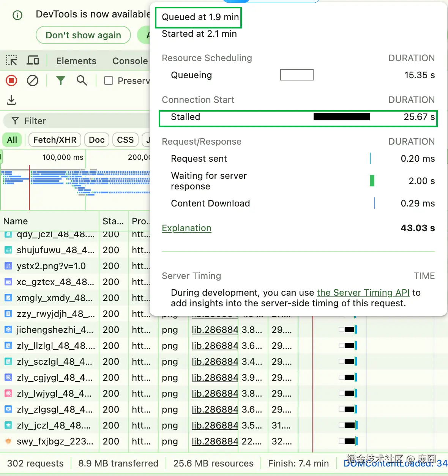
Task: Open initiator link in swy_fxjbgz row
Action: click(x=215, y=441)
